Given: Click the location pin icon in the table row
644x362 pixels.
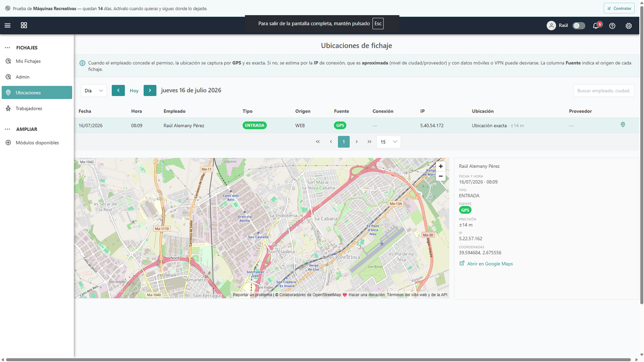Looking at the screenshot, I should pos(623,125).
